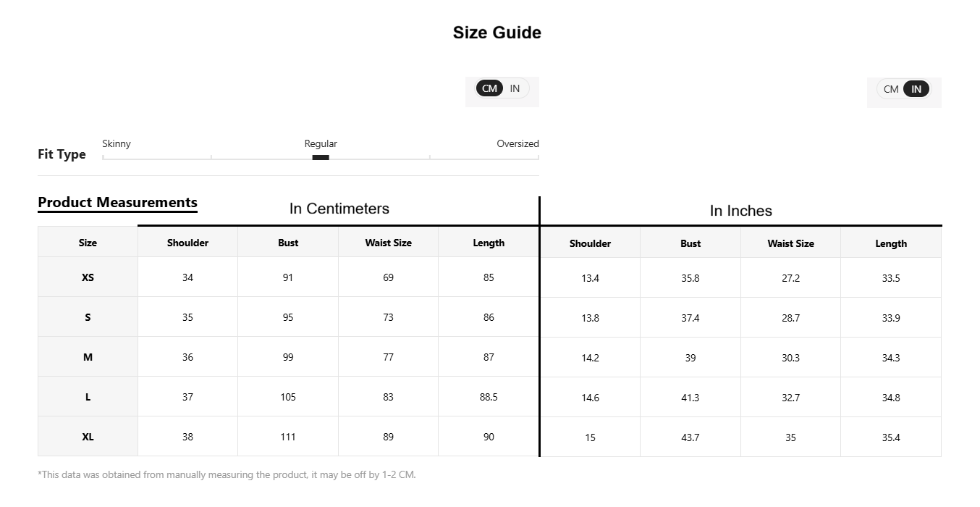This screenshot has height=507, width=980.
Task: Click the centimeter Shoulder column header
Action: pyautogui.click(x=187, y=243)
